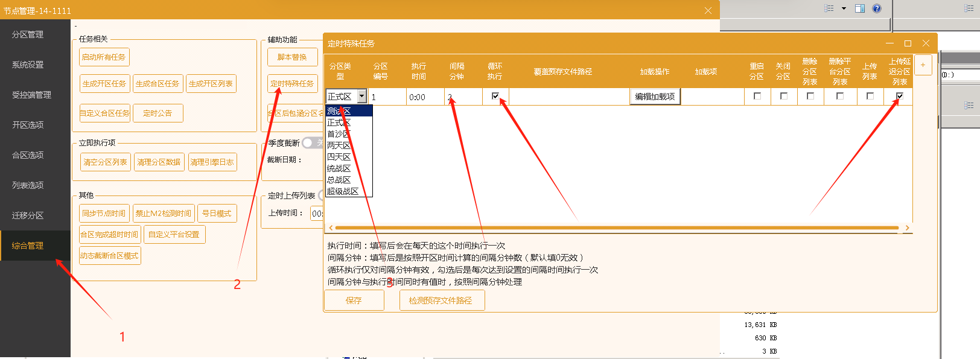Click the 生成开区列表 button

[x=211, y=84]
